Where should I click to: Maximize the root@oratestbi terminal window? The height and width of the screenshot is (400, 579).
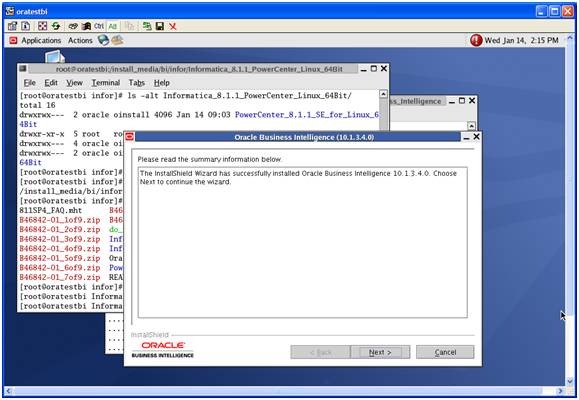click(x=374, y=69)
